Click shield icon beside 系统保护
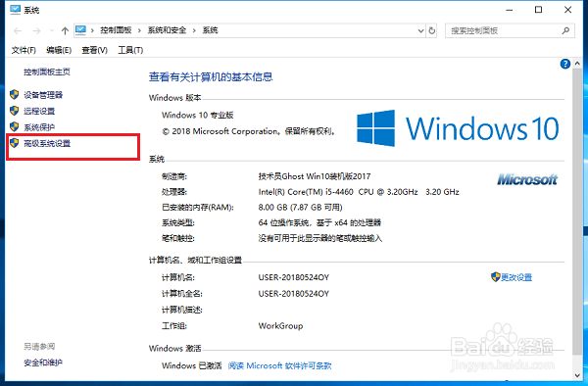The width and height of the screenshot is (588, 386). coord(15,126)
